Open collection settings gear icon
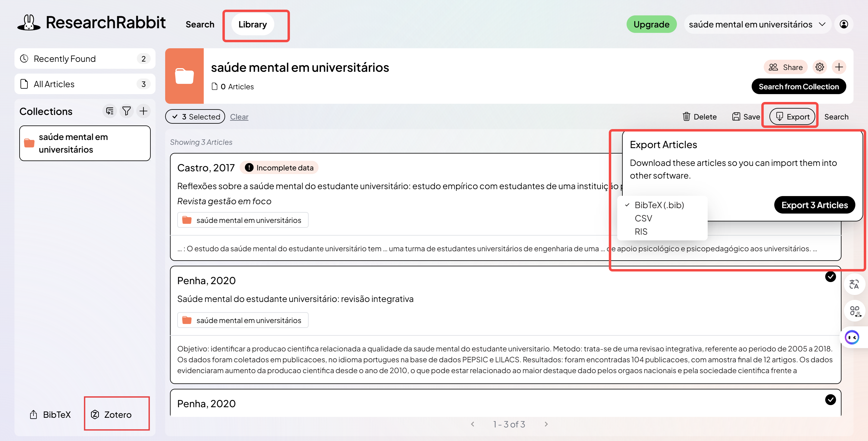 [x=819, y=67]
